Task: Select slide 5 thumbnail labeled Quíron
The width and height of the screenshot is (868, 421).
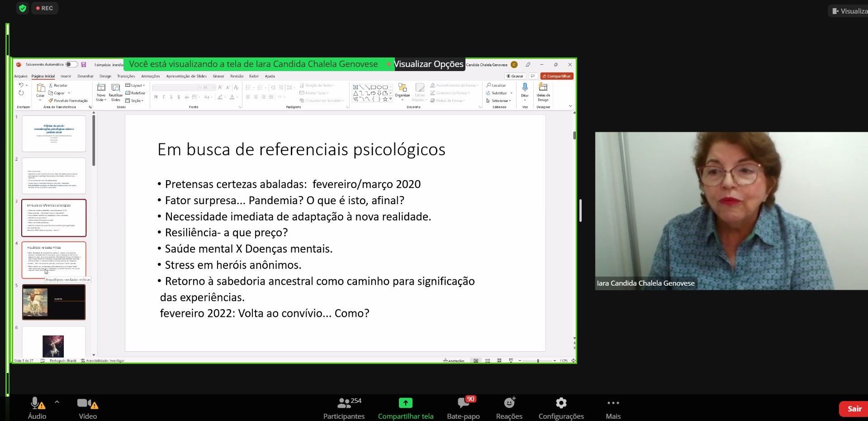Action: (54, 302)
